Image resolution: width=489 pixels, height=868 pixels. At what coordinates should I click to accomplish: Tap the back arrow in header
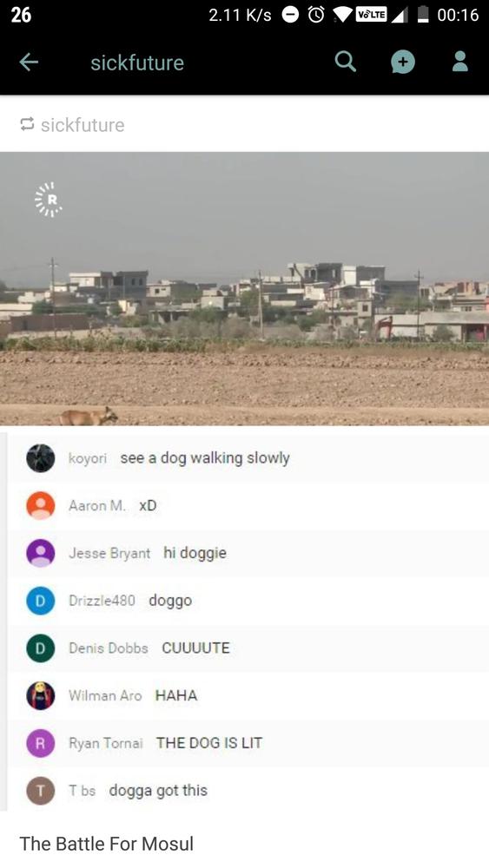pos(29,62)
